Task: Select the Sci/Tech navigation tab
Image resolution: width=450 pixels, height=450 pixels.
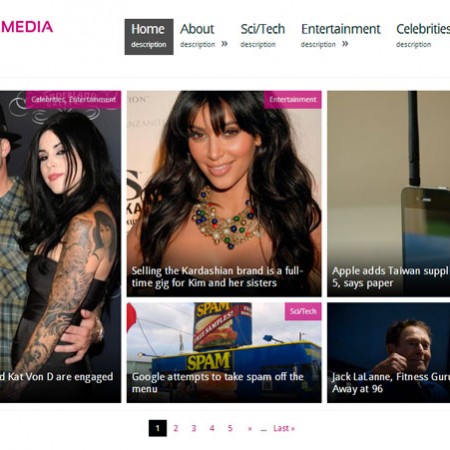Action: pyautogui.click(x=262, y=36)
